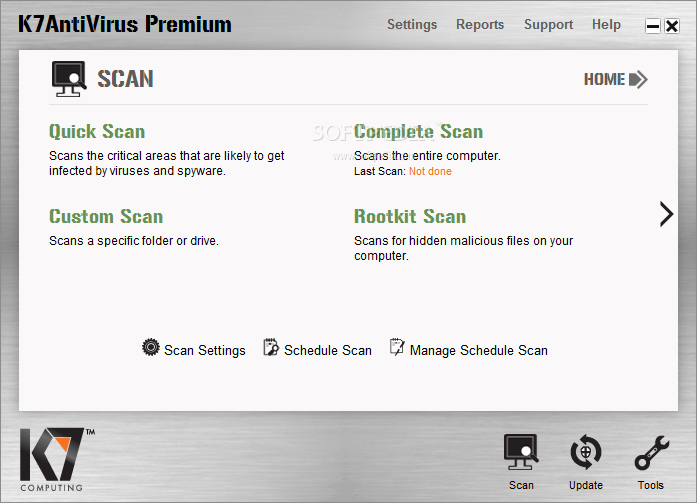Click 'Scans for hidden malicious files' description
Viewport: 697px width, 503px height.
[x=463, y=248]
